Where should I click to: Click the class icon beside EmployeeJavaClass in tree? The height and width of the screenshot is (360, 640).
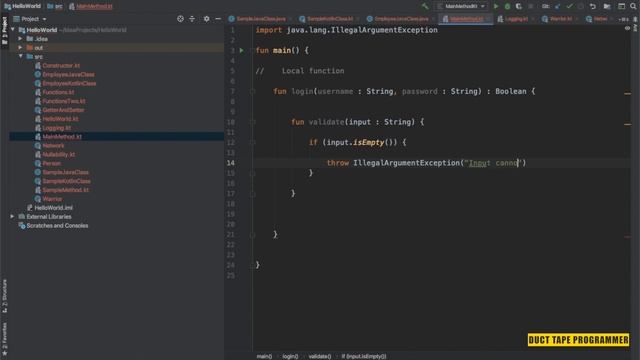pos(38,74)
